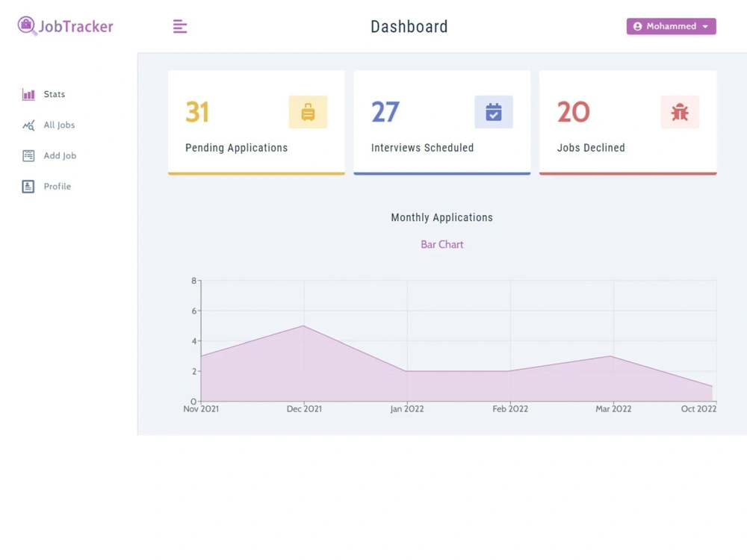Click the Monthly Applications heading
The image size is (747, 560).
coord(442,217)
